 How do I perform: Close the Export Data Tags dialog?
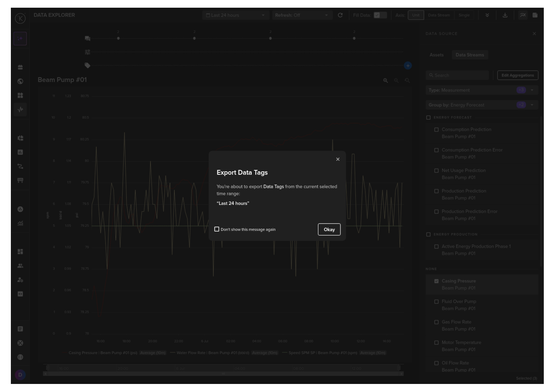[338, 159]
